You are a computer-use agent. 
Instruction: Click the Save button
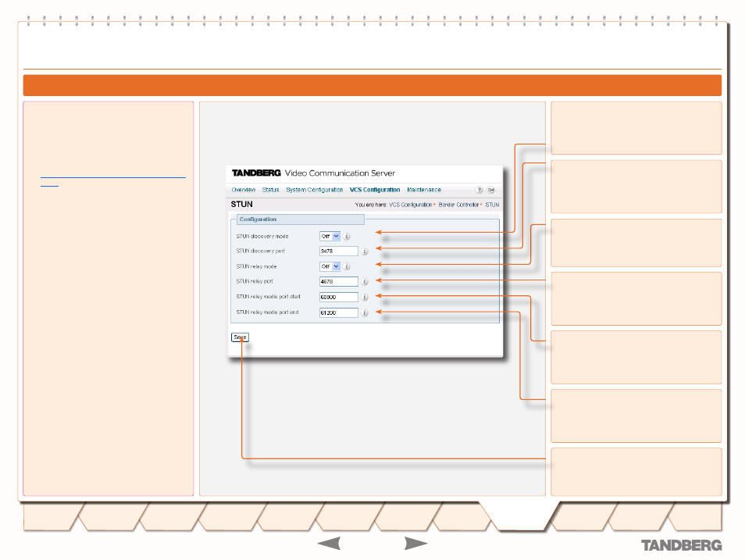(240, 337)
